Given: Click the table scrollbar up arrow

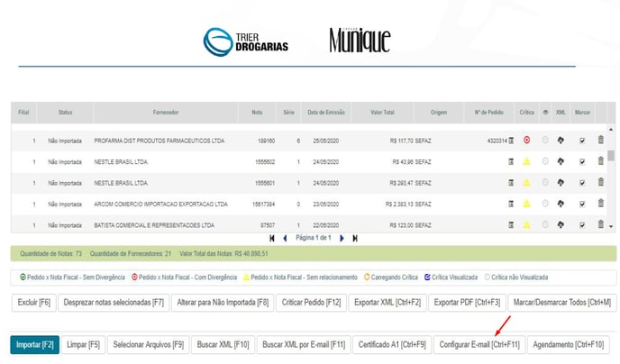Looking at the screenshot, I should coord(611,129).
